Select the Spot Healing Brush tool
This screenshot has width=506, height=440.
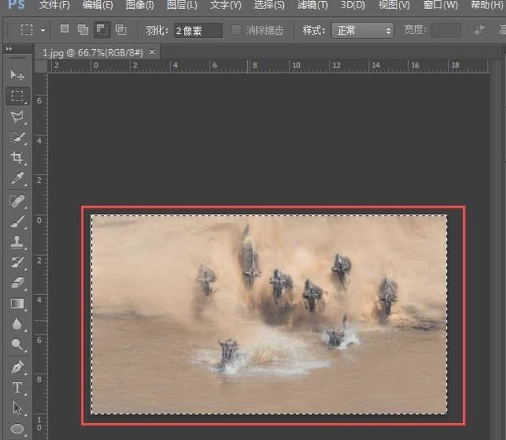click(17, 201)
